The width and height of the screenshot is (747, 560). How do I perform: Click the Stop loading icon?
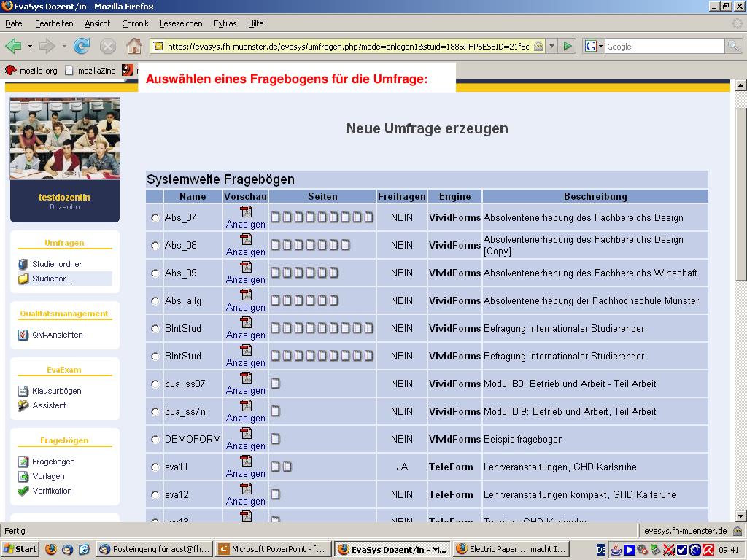108,46
